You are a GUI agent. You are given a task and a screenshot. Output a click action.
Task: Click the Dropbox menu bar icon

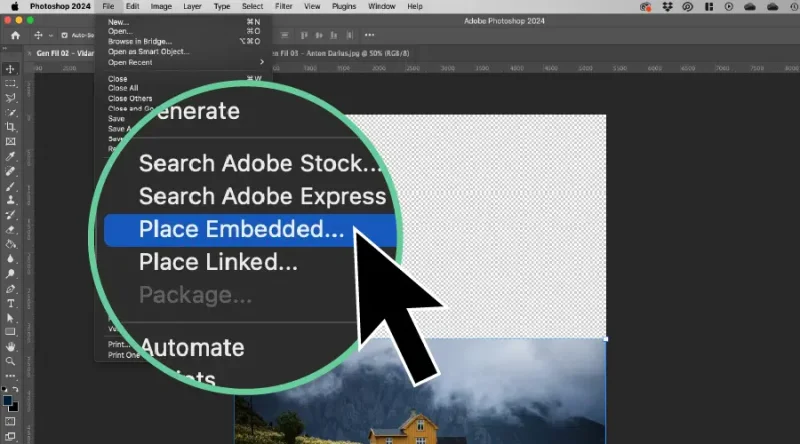pos(667,7)
